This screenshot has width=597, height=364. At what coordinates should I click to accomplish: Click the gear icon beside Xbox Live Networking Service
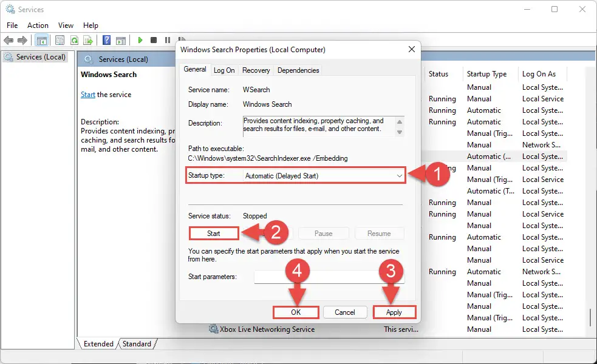pos(214,329)
